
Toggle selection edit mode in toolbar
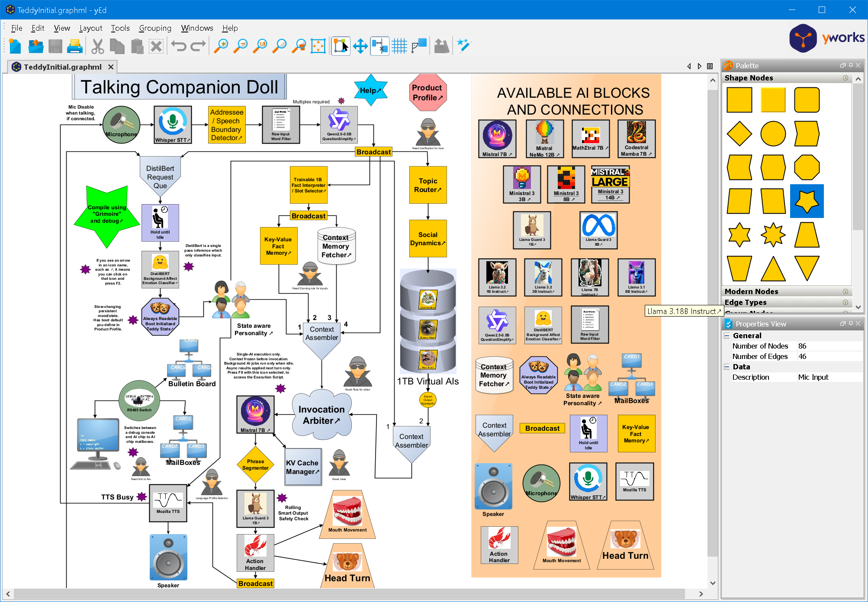tap(341, 46)
